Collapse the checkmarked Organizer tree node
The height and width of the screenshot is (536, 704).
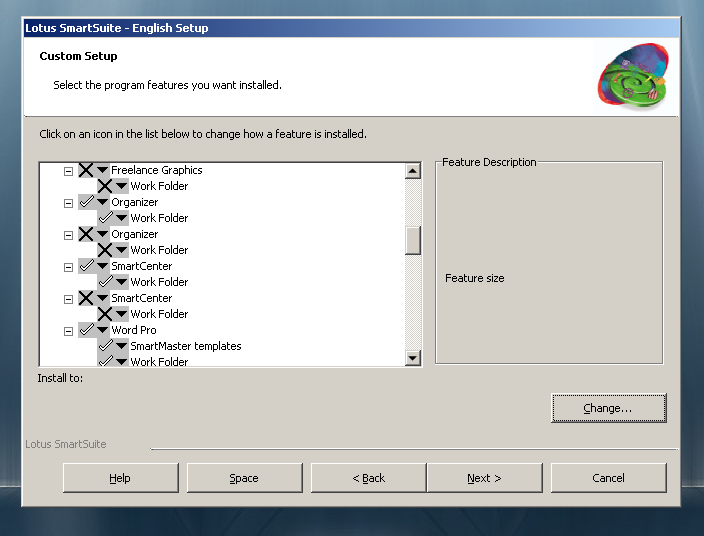click(x=68, y=203)
